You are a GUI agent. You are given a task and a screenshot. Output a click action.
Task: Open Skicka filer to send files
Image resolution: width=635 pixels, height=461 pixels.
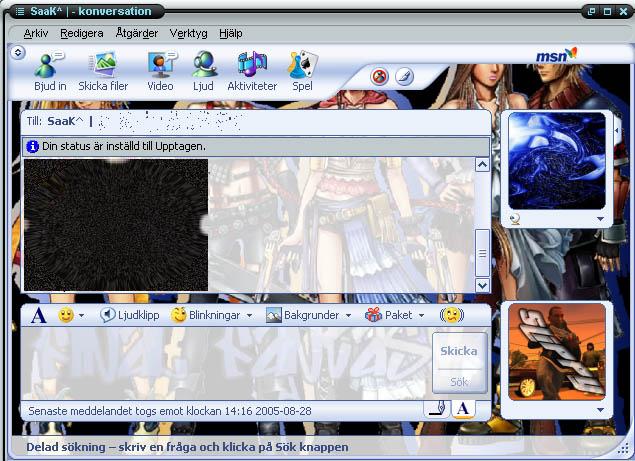(103, 66)
